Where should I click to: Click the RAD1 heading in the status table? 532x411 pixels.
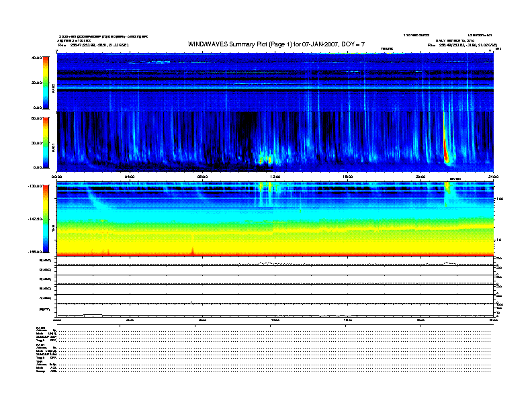pyautogui.click(x=41, y=345)
